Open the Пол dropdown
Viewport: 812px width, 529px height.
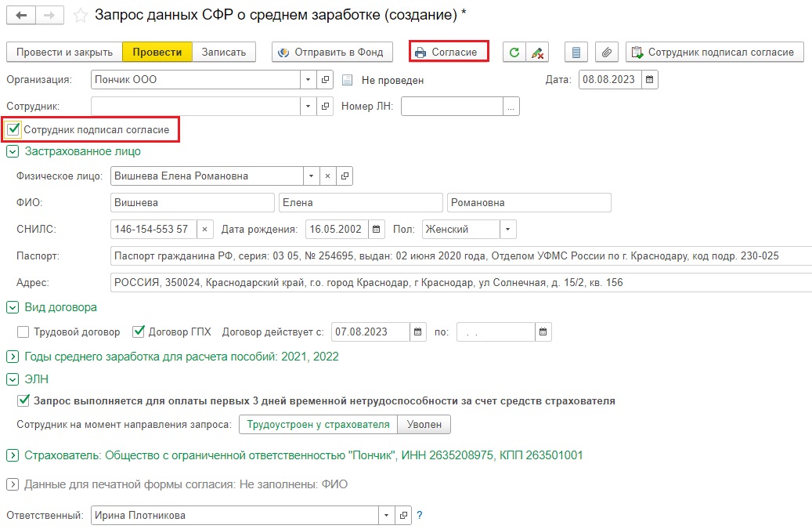point(508,230)
